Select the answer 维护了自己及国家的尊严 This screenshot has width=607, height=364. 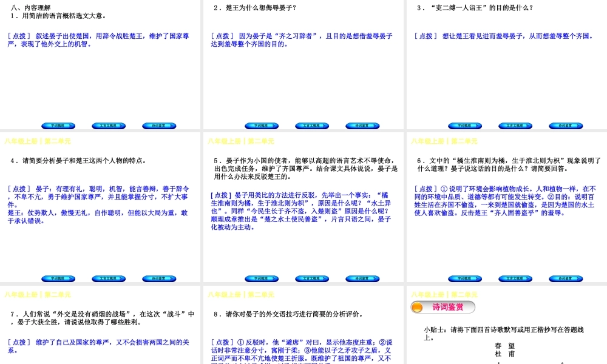pyautogui.click(x=98, y=346)
